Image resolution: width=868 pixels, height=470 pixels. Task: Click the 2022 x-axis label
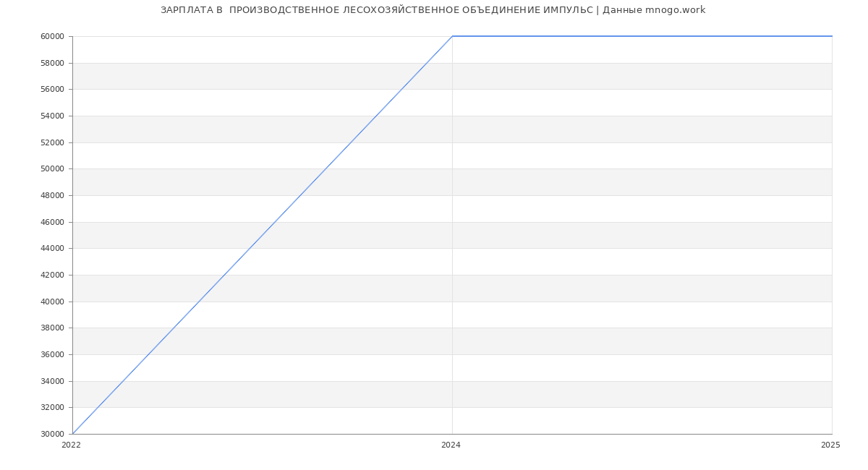pos(71,445)
